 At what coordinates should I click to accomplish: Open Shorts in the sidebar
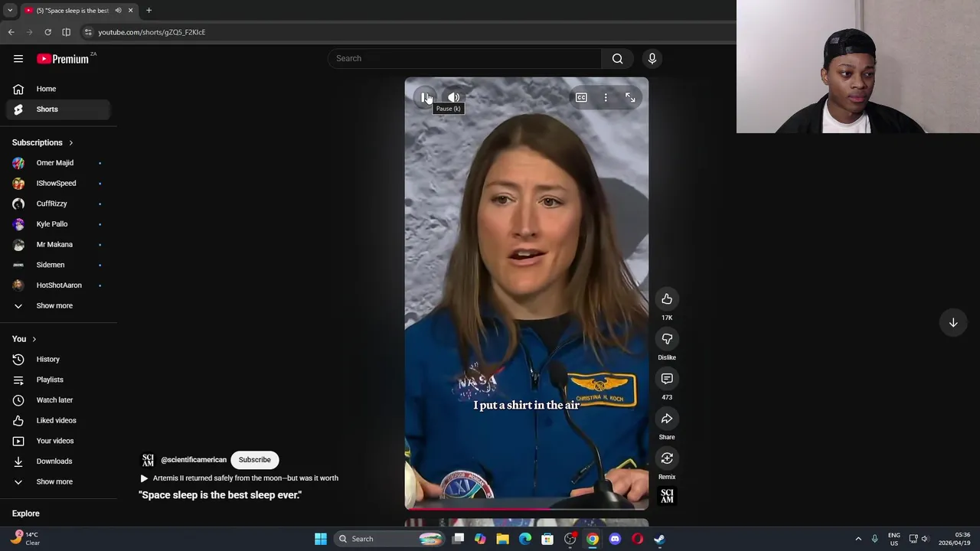(58, 109)
